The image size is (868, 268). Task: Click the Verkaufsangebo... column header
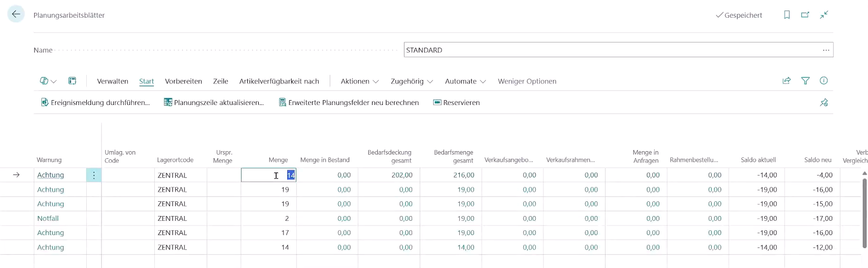[509, 160]
